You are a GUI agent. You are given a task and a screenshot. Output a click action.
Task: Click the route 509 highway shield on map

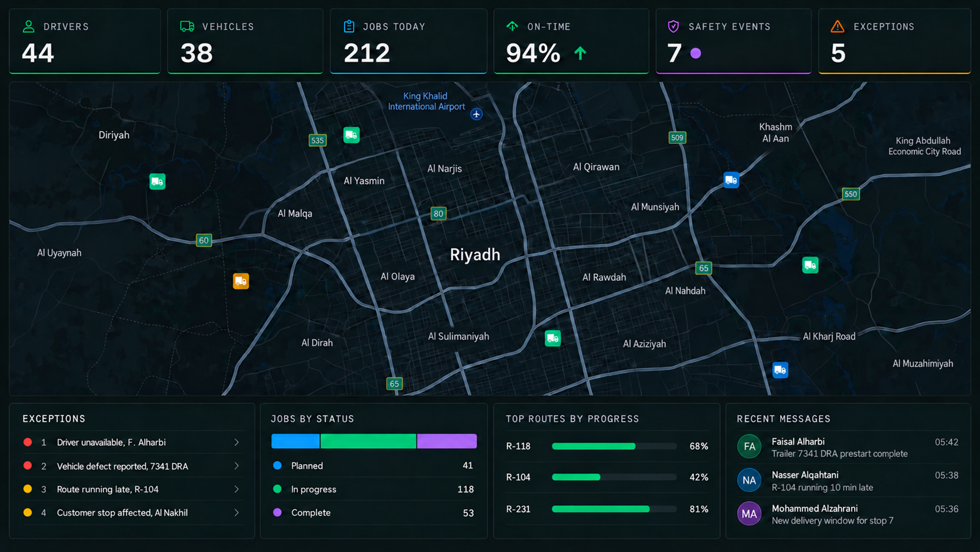click(677, 137)
